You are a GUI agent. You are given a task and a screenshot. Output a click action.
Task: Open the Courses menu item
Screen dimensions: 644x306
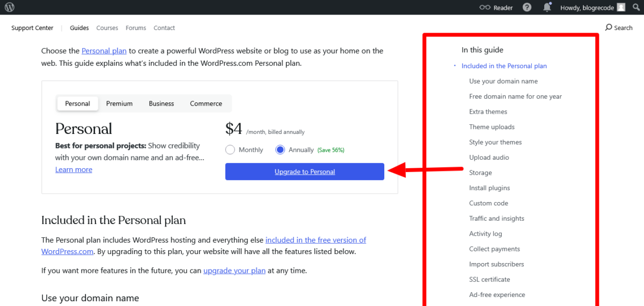[107, 28]
